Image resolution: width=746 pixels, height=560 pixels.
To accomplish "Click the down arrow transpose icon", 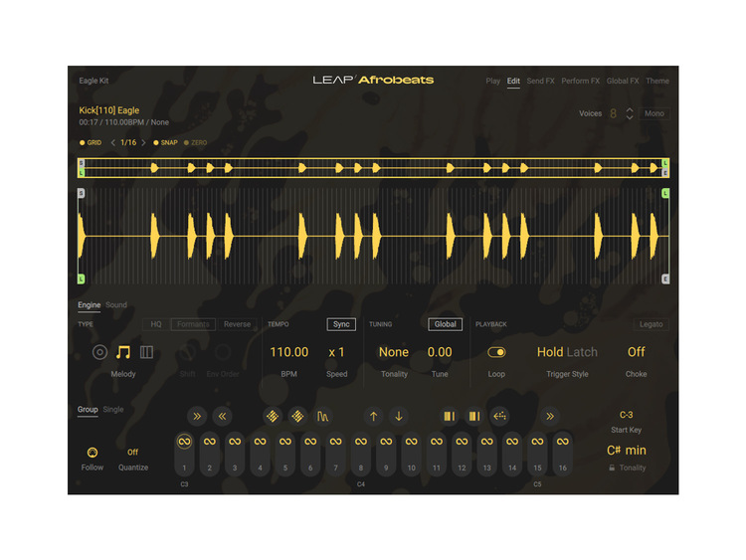I will coord(399,417).
